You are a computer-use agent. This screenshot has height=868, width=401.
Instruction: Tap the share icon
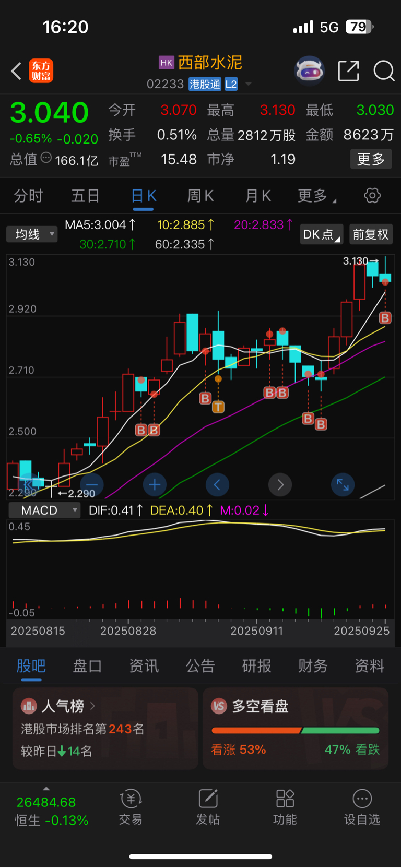[348, 71]
